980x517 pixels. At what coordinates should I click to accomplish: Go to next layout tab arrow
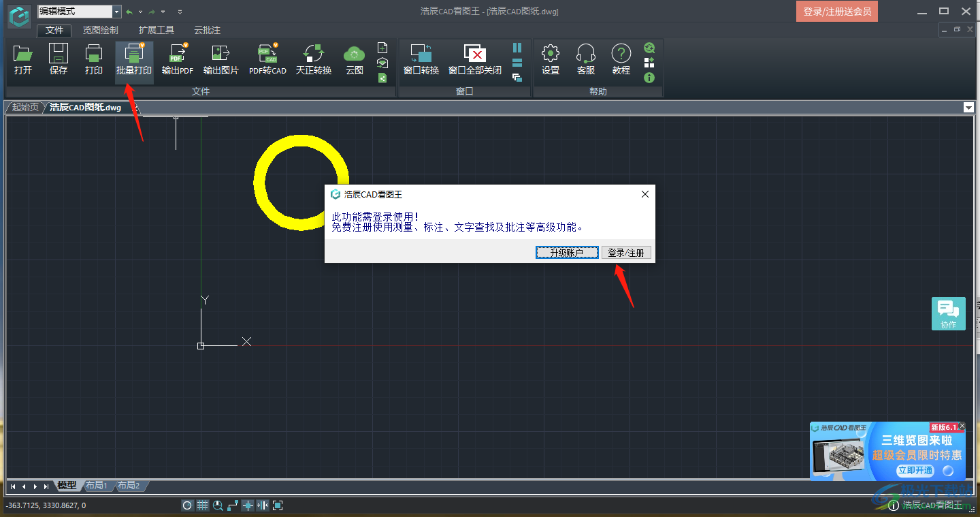pos(35,486)
